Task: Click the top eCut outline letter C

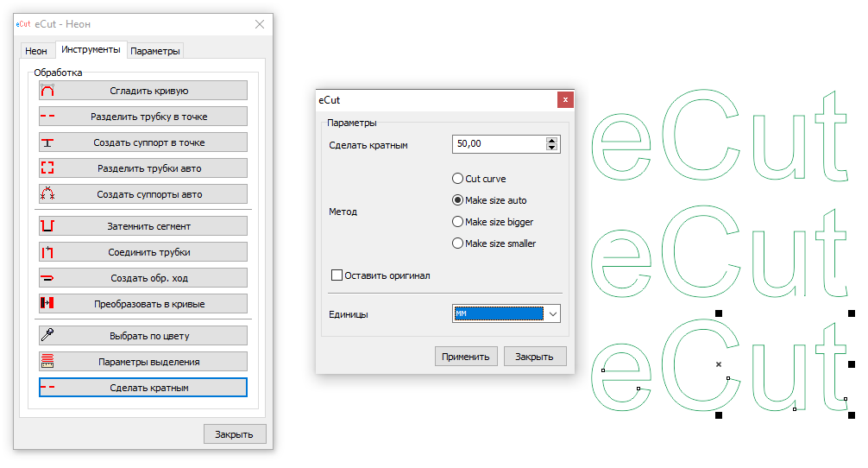Action: (700, 135)
